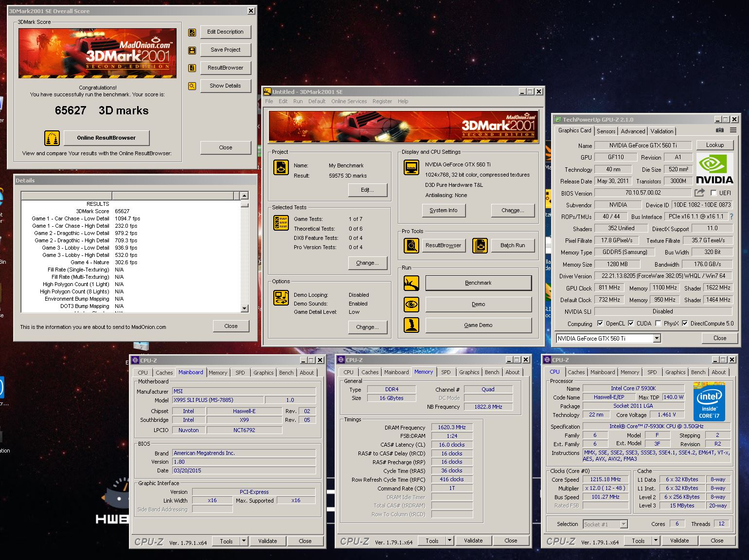749x560 pixels.
Task: Click the Game Demo joystick icon
Action: click(x=411, y=325)
